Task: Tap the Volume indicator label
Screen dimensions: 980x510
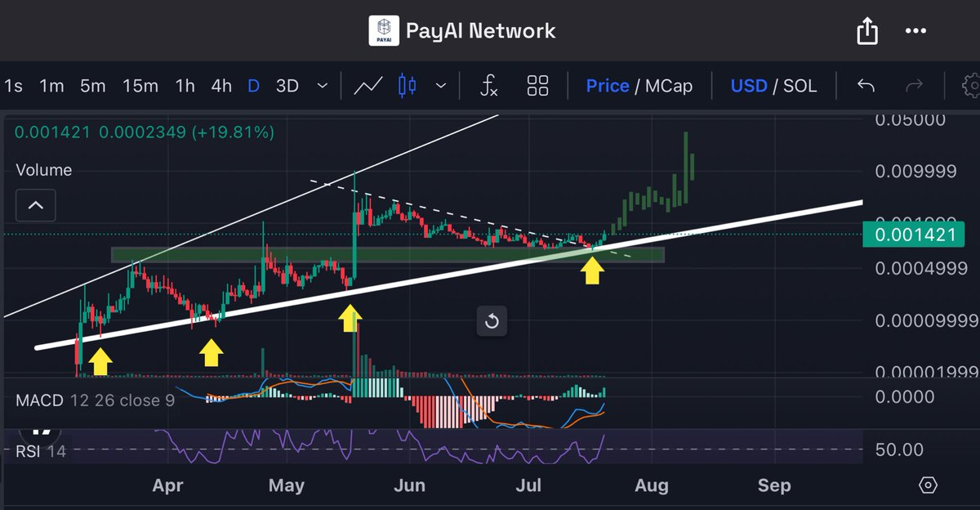Action: tap(44, 170)
